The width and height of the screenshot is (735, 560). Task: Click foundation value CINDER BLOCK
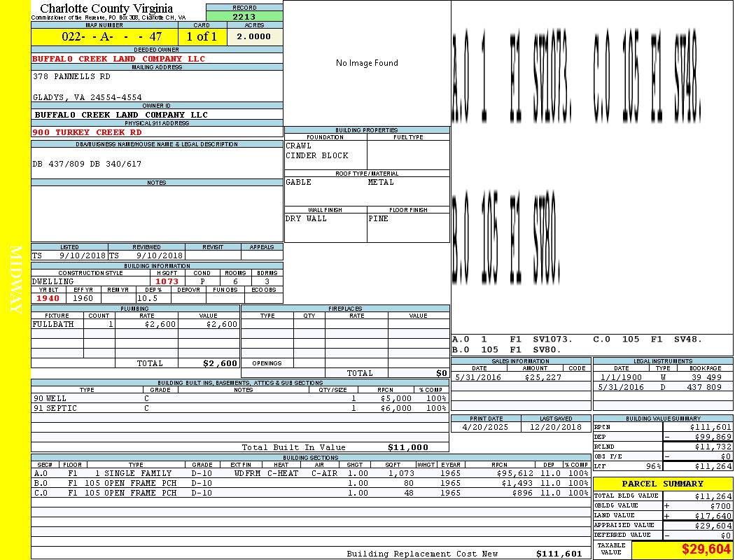(317, 155)
